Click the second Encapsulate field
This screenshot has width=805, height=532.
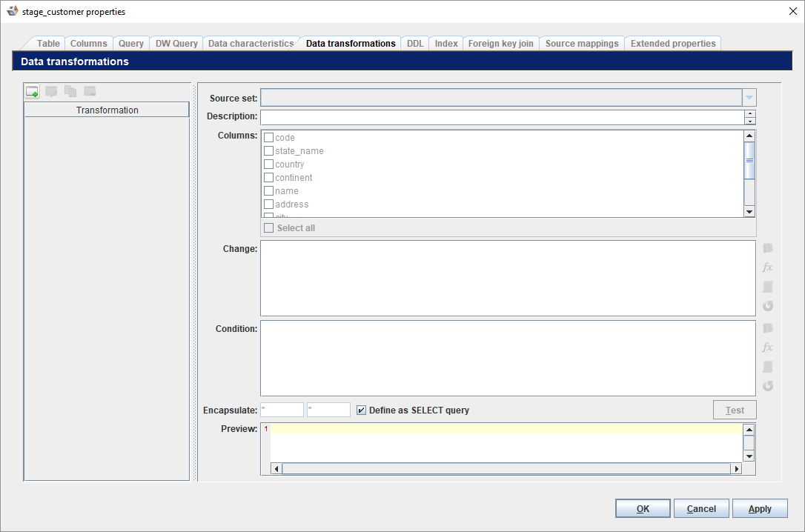point(328,410)
